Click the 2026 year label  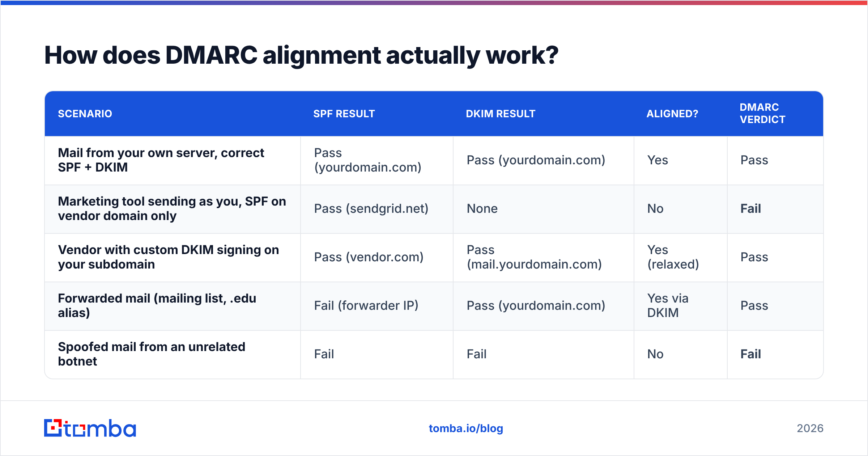coord(810,428)
